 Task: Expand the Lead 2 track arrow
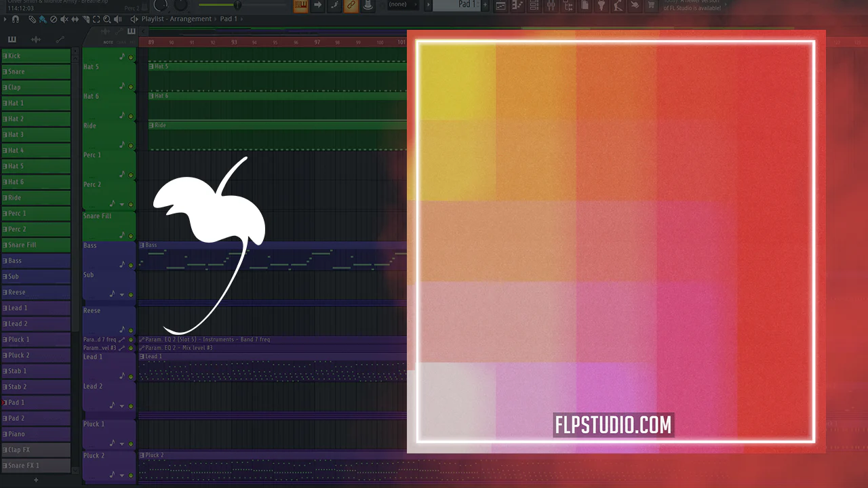point(122,406)
